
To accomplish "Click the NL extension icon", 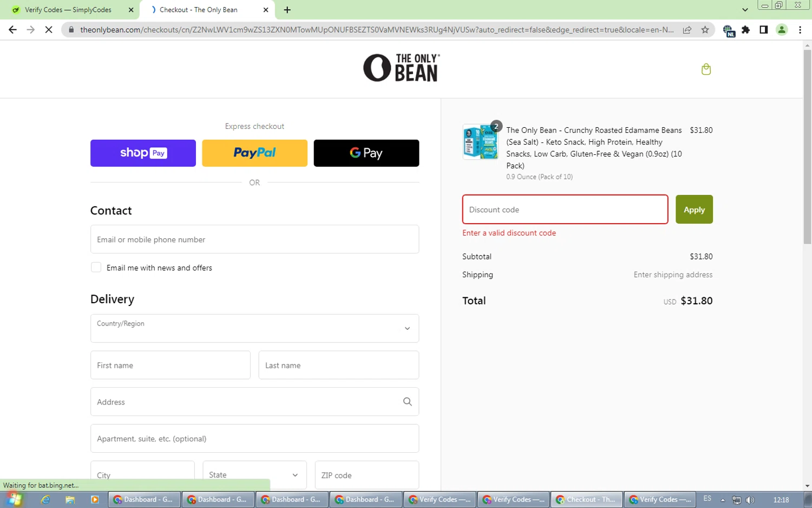I will [x=729, y=30].
